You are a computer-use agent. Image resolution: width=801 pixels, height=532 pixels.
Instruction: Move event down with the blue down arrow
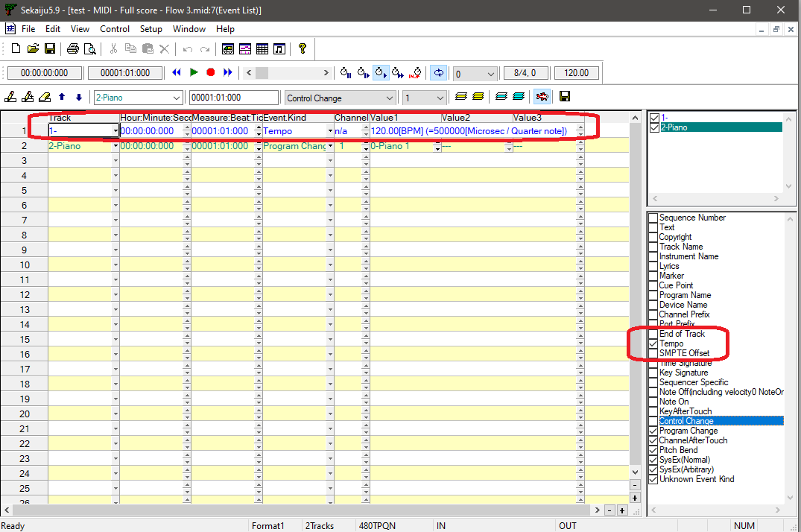(x=79, y=97)
